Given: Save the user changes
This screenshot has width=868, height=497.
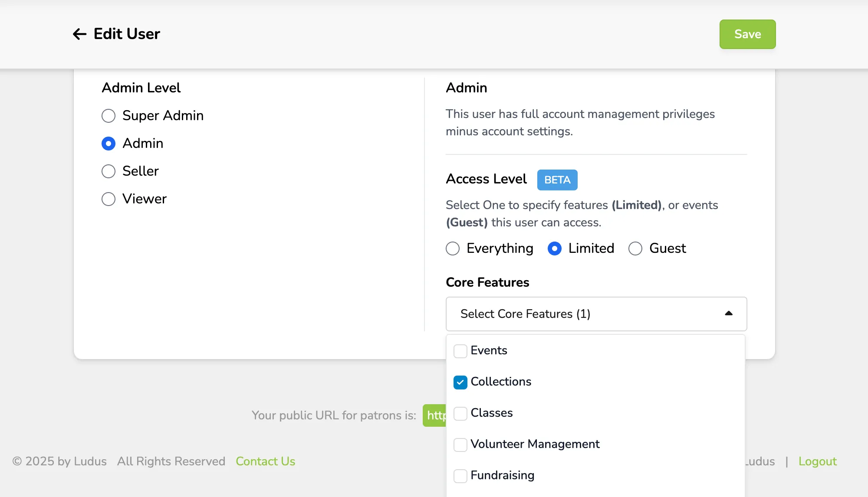Looking at the screenshot, I should pyautogui.click(x=747, y=34).
